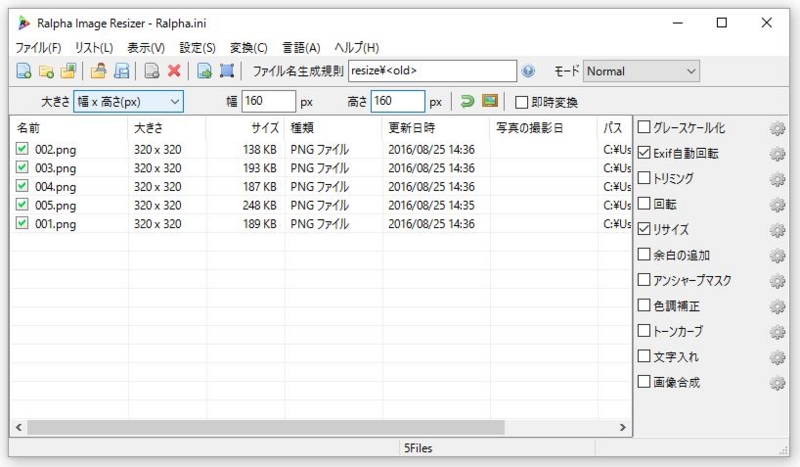Enable the トリミング checkbox

[x=644, y=178]
